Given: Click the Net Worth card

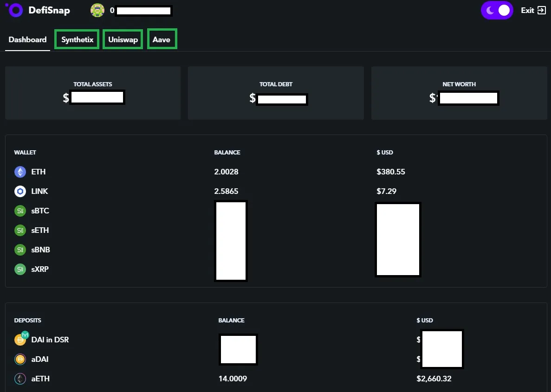Looking at the screenshot, I should [459, 93].
